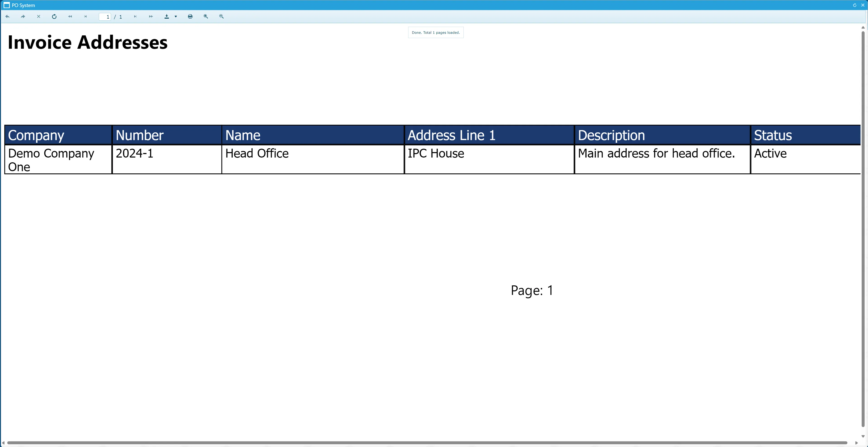Click the "IPC House" address cell

[489, 160]
